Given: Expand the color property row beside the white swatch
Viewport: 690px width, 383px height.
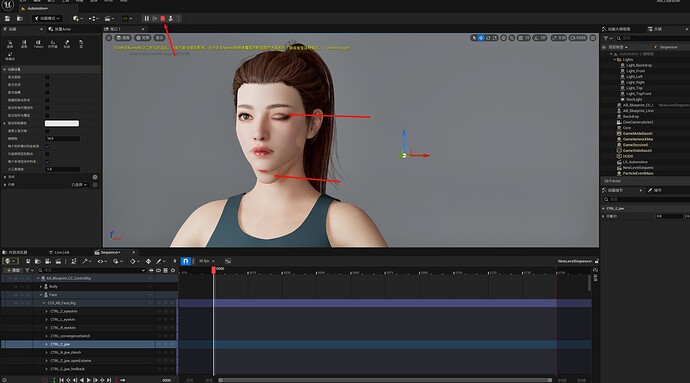Looking at the screenshot, I should (5, 123).
